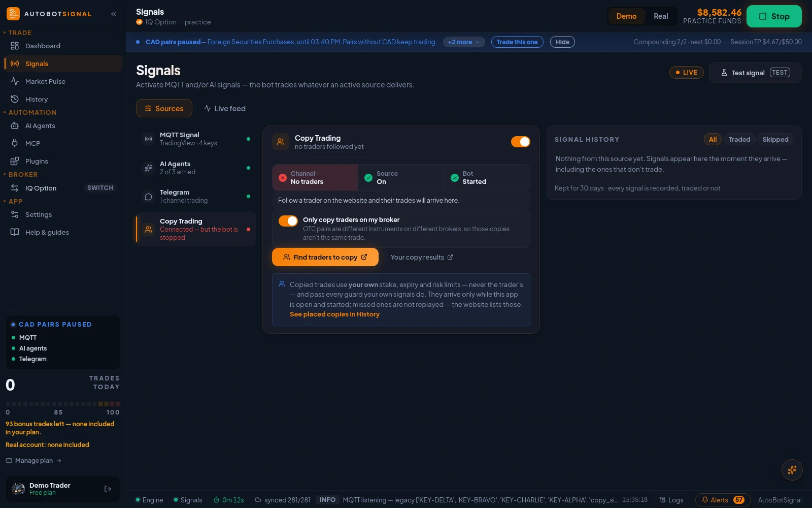Expand the '+2 more' notices dropdown
This screenshot has width=812, height=508.
click(x=464, y=42)
